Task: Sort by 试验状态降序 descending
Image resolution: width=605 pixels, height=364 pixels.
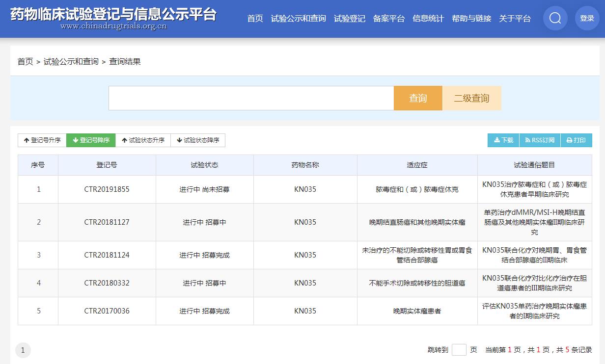Action: [x=198, y=140]
